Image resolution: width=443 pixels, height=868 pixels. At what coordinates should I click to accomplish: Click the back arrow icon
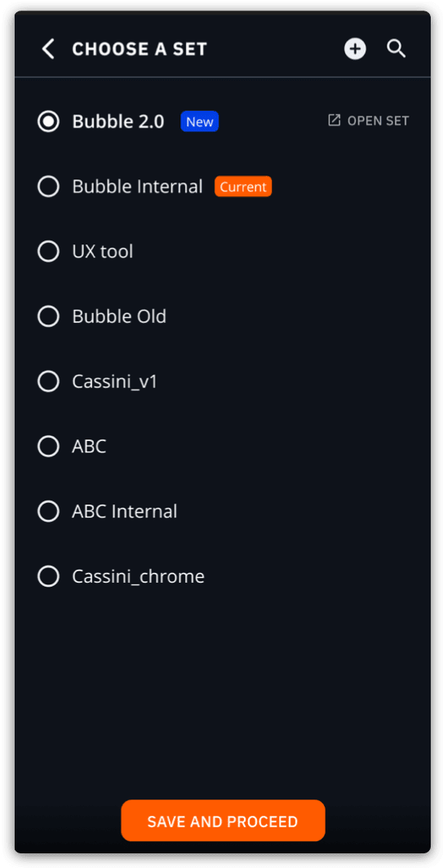[x=48, y=49]
